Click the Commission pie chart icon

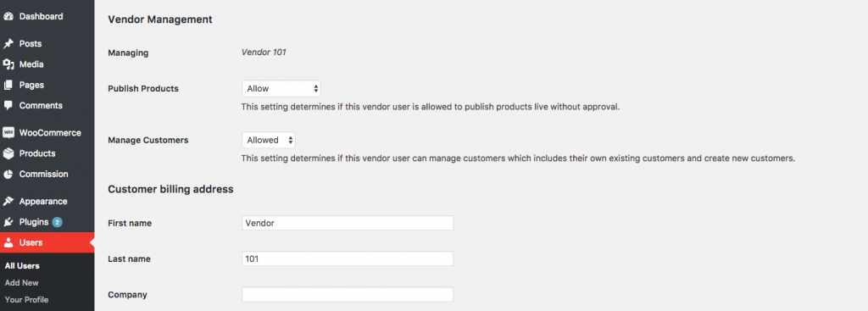(x=8, y=175)
